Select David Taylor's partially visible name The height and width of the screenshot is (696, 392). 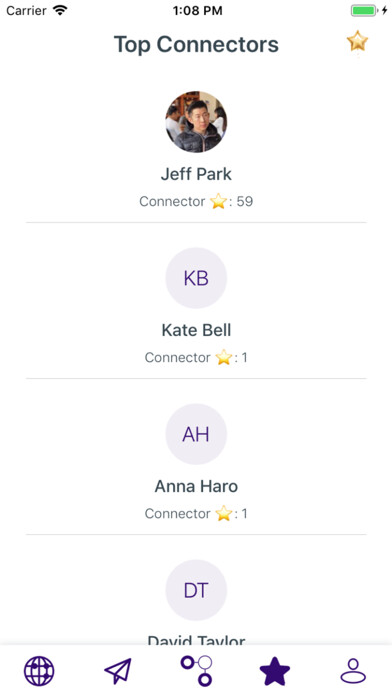pos(196,640)
